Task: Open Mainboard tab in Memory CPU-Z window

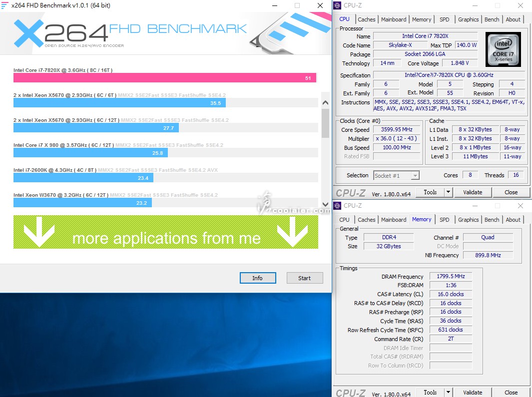Action: [x=394, y=220]
